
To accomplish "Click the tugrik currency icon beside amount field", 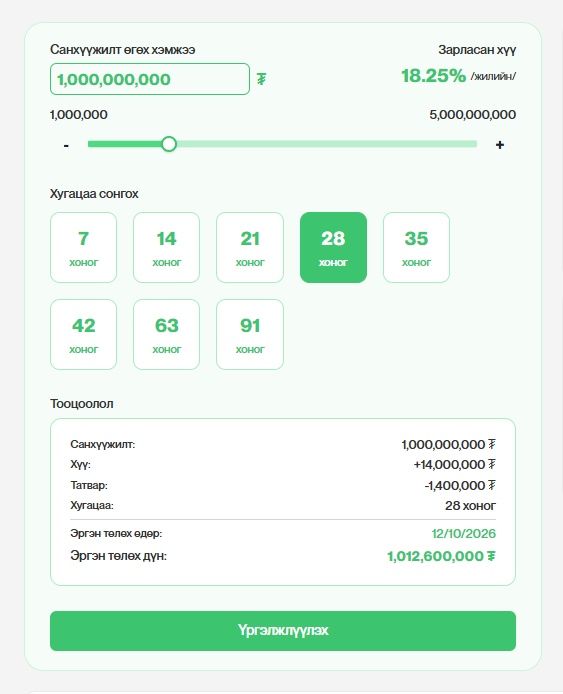I will click(x=262, y=79).
